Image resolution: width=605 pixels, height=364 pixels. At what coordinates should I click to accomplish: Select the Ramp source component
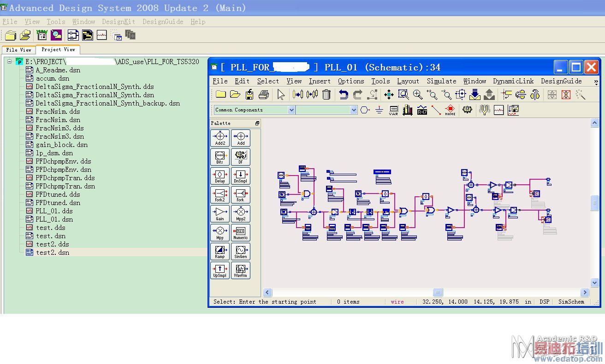point(220,251)
